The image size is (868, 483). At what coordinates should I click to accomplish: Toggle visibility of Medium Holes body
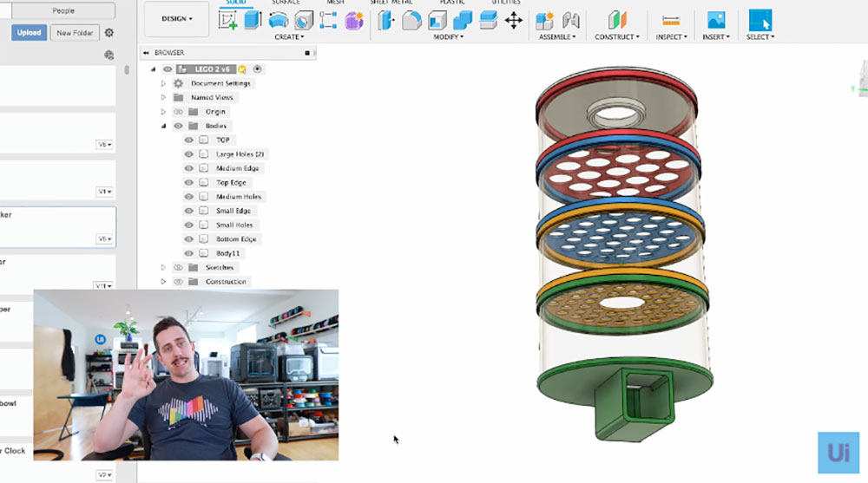tap(189, 197)
